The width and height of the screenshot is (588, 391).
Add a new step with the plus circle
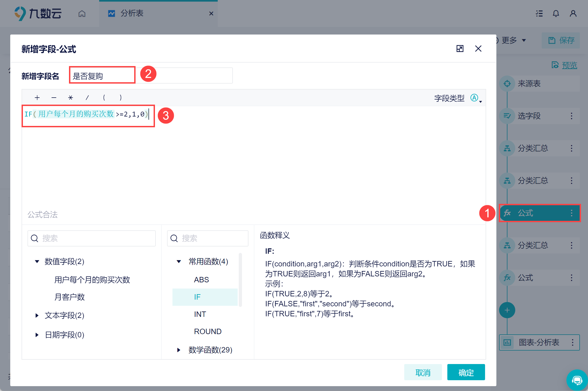coord(507,310)
